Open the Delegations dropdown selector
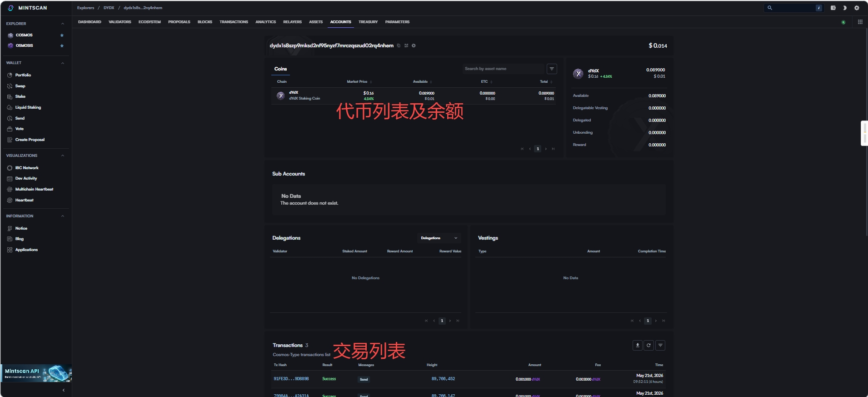The height and width of the screenshot is (397, 868). 439,238
